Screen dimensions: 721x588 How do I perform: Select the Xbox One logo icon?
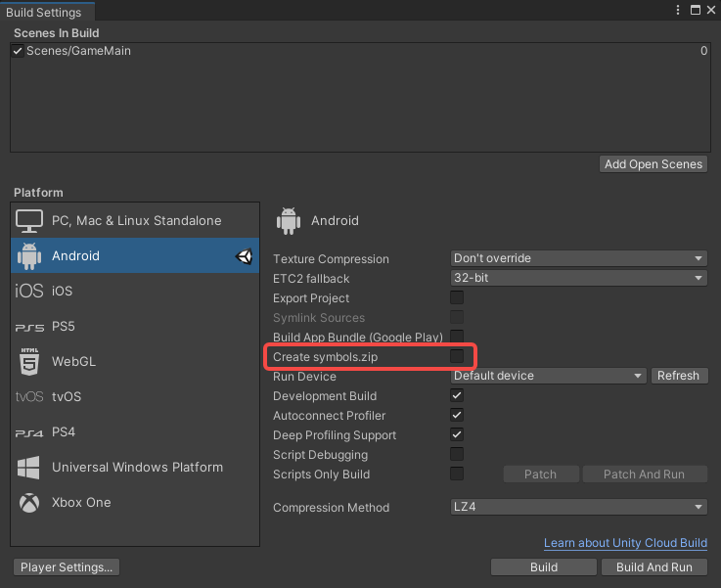[x=29, y=503]
